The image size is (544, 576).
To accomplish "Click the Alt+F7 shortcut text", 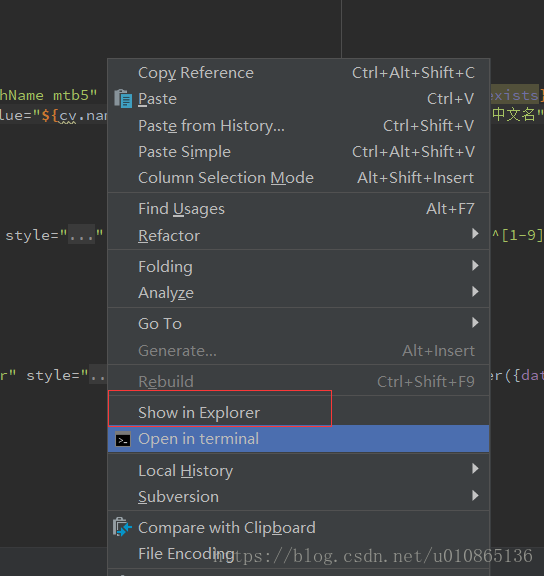I will click(x=450, y=209).
